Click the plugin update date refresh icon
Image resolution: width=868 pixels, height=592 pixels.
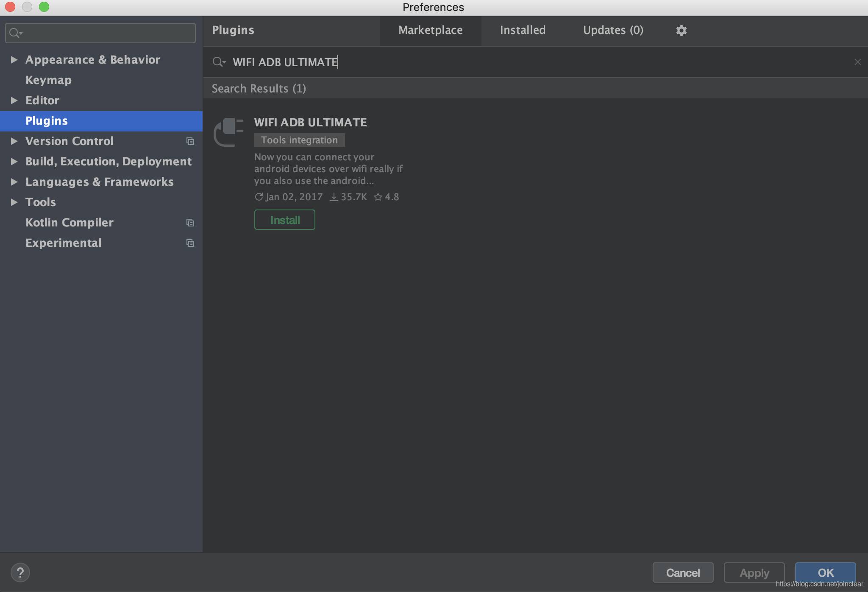tap(259, 197)
